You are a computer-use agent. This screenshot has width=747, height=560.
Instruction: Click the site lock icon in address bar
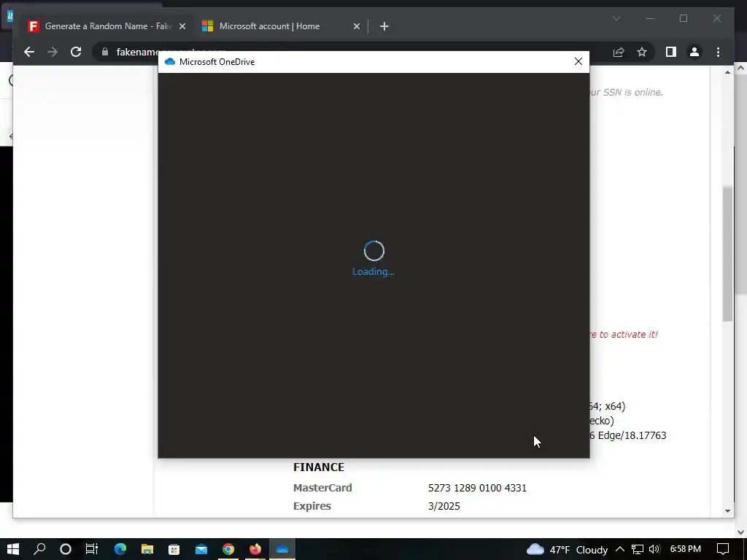[x=105, y=52]
